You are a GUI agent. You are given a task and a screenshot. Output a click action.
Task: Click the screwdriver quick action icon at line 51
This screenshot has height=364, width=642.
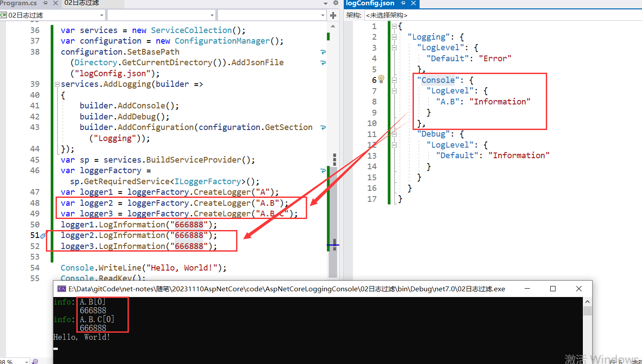(43, 236)
